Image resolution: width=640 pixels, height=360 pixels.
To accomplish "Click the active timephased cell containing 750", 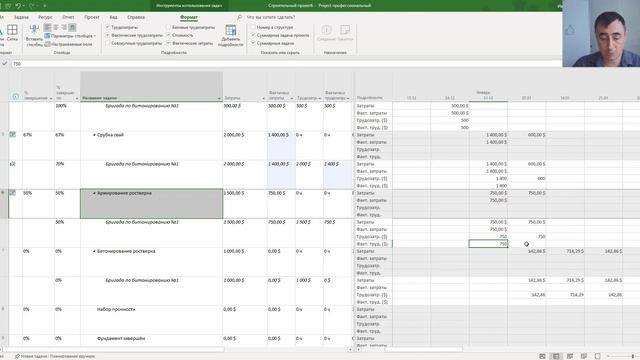I will click(488, 244).
